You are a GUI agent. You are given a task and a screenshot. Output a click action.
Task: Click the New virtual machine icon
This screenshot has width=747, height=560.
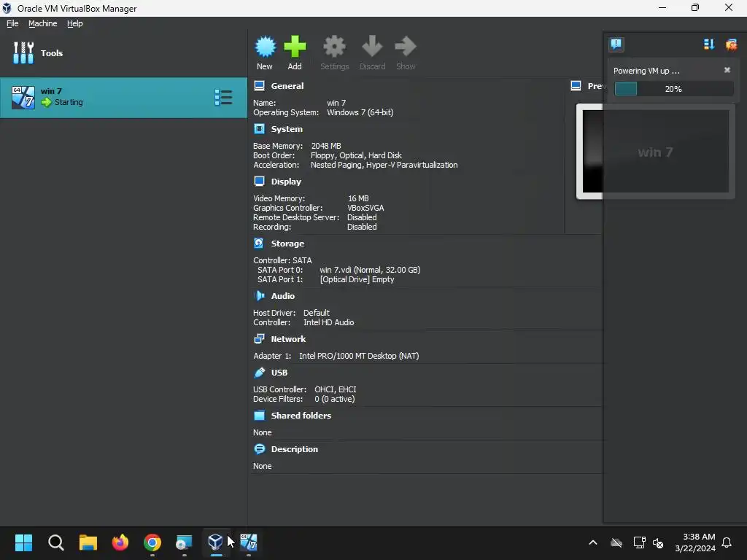pos(265,47)
